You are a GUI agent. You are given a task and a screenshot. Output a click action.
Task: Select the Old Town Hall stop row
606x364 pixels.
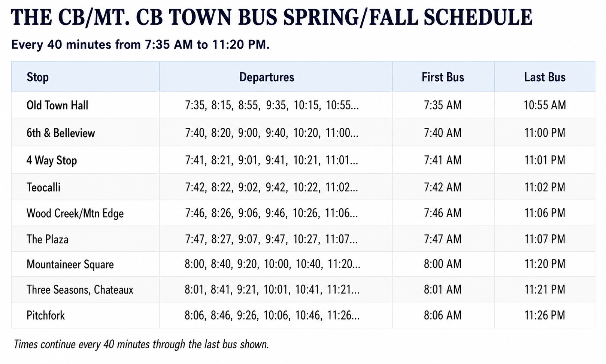(x=303, y=105)
